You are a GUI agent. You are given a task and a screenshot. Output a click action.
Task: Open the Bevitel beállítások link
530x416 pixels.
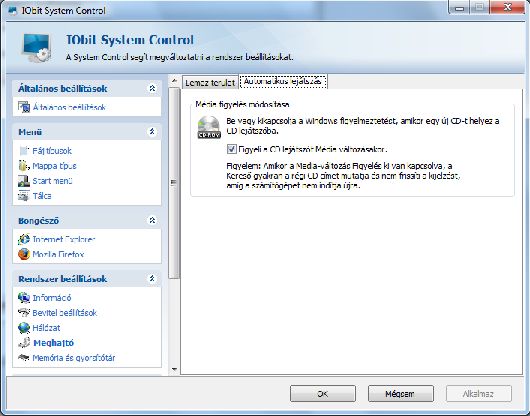coord(65,313)
